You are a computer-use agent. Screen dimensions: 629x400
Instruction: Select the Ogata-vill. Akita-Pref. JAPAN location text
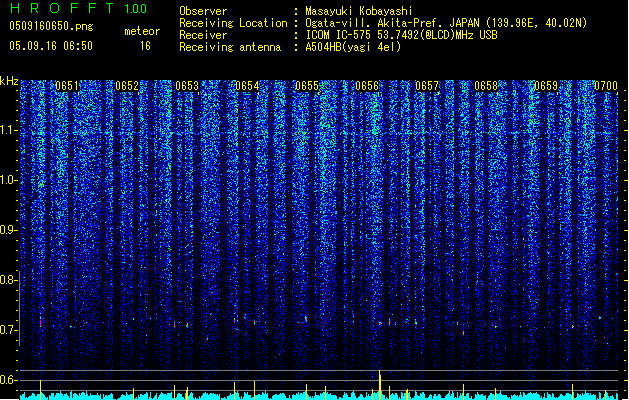tap(446, 23)
